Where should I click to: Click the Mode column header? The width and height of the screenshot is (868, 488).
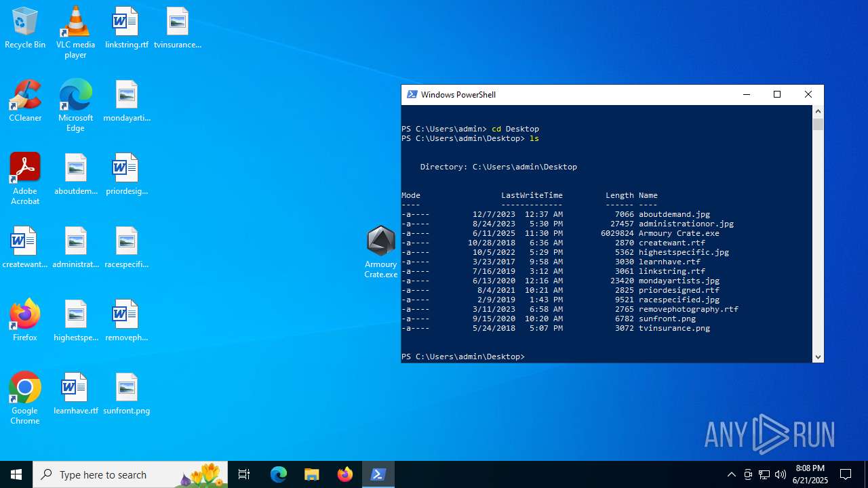(x=411, y=195)
